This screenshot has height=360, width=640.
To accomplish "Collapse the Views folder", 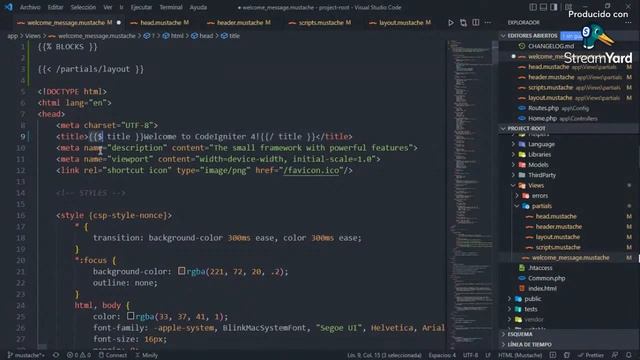I will (x=536, y=186).
